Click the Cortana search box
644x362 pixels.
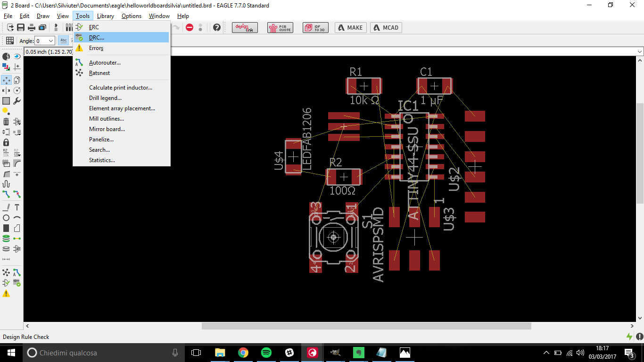tap(104, 353)
